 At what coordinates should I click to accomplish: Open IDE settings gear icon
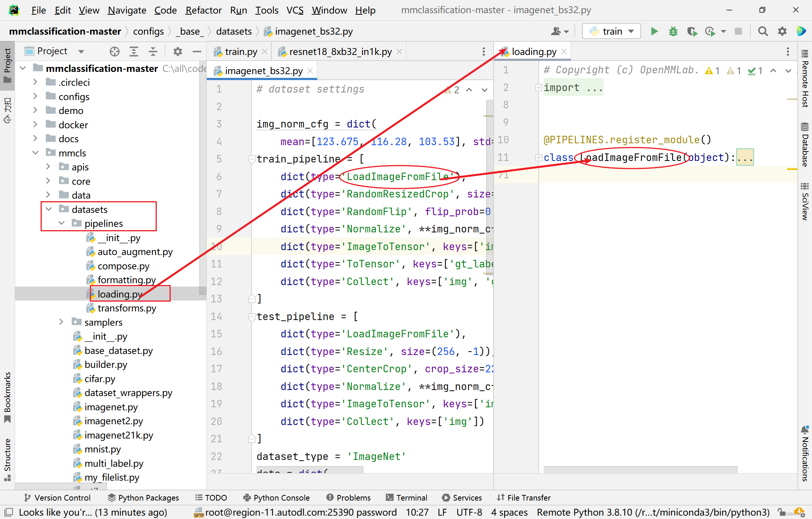782,31
